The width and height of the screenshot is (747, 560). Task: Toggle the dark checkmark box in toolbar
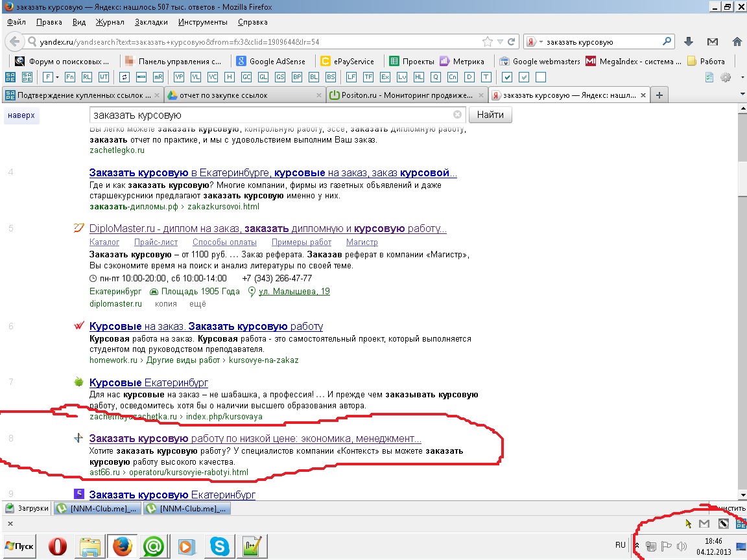pos(507,77)
